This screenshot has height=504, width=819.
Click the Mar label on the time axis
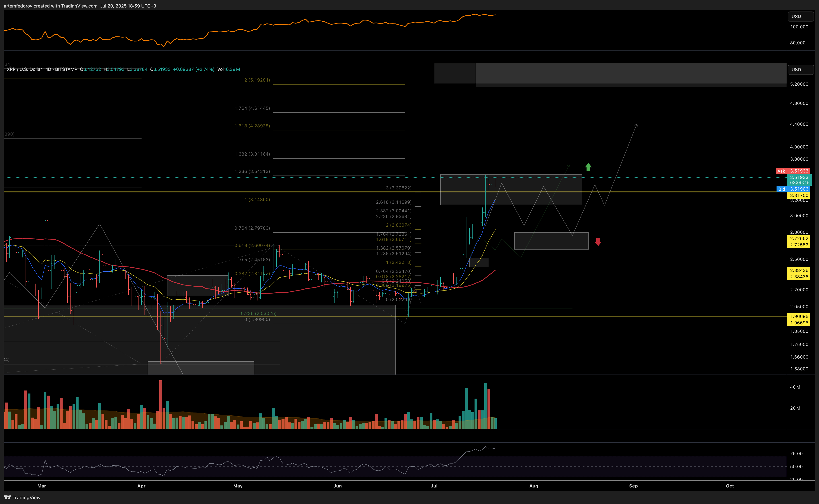(42, 486)
